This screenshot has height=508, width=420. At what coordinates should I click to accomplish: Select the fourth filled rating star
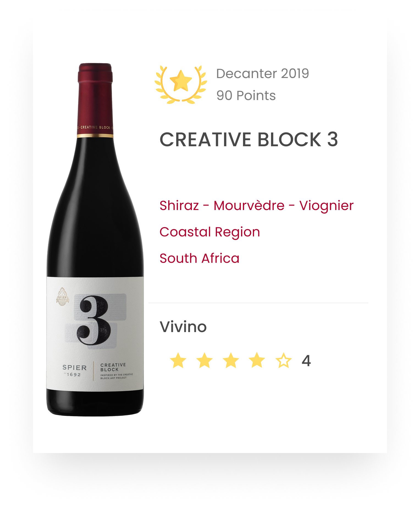point(257,360)
